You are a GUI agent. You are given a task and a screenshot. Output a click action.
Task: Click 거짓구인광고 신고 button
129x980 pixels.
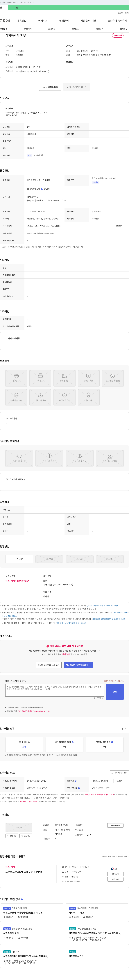coord(119,773)
